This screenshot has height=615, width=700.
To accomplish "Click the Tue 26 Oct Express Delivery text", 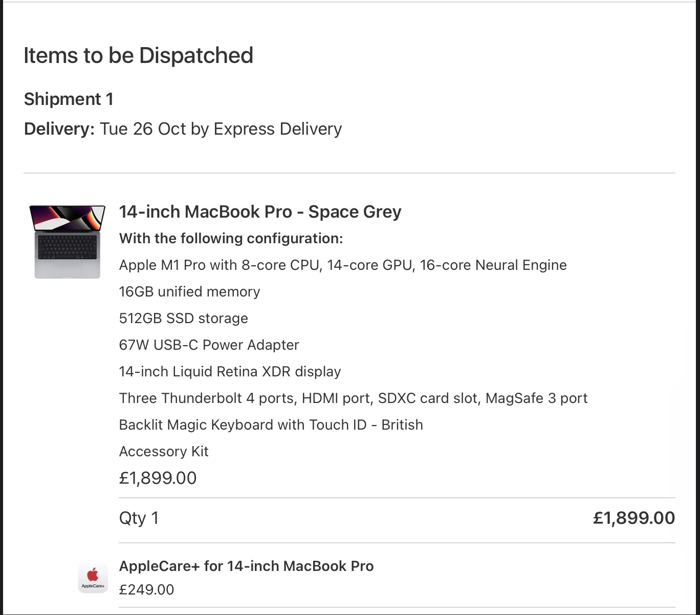I will click(221, 129).
